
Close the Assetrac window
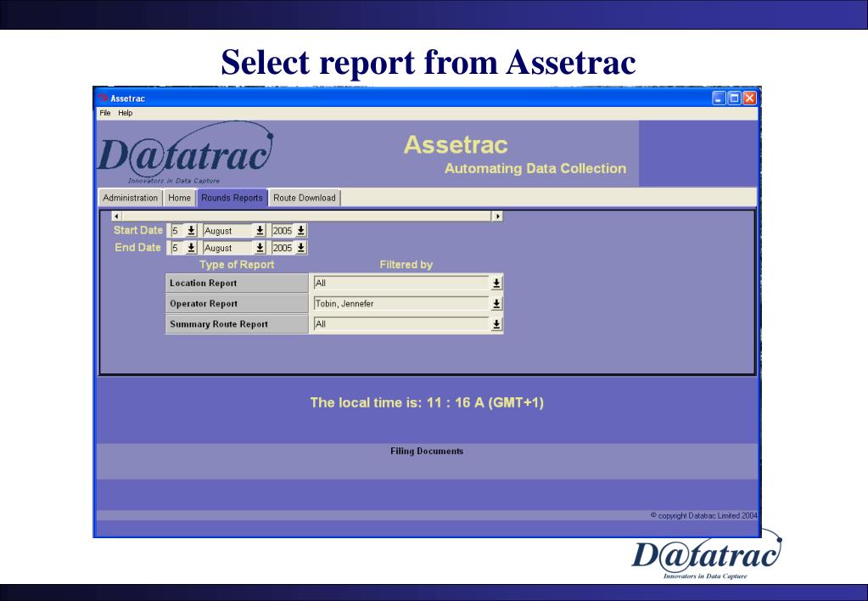(x=749, y=98)
